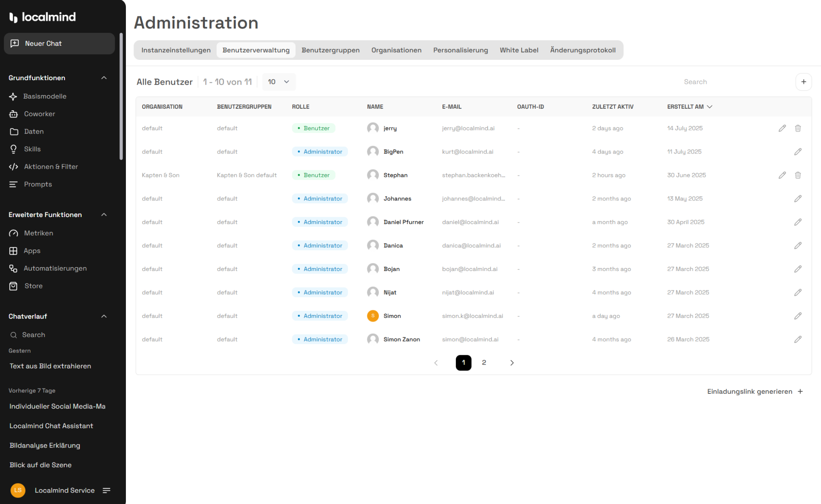Go to page 2 of users
Viewport: 821px width, 504px height.
point(484,362)
